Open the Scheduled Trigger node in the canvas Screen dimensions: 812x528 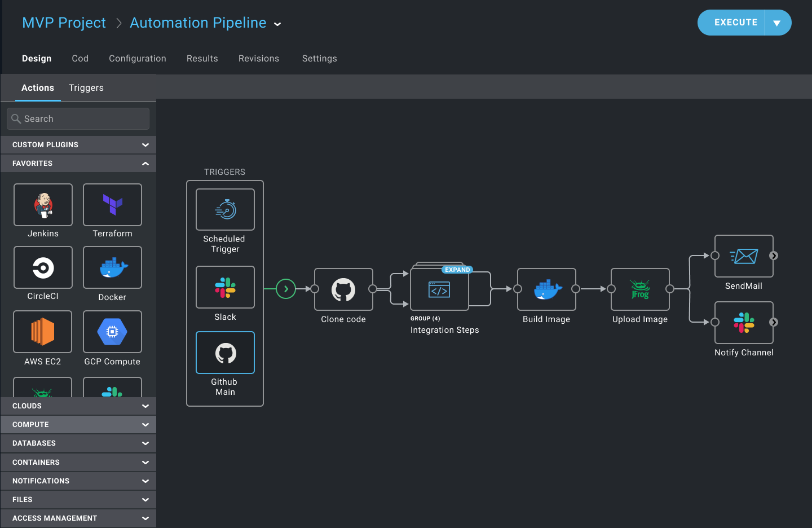click(x=225, y=209)
